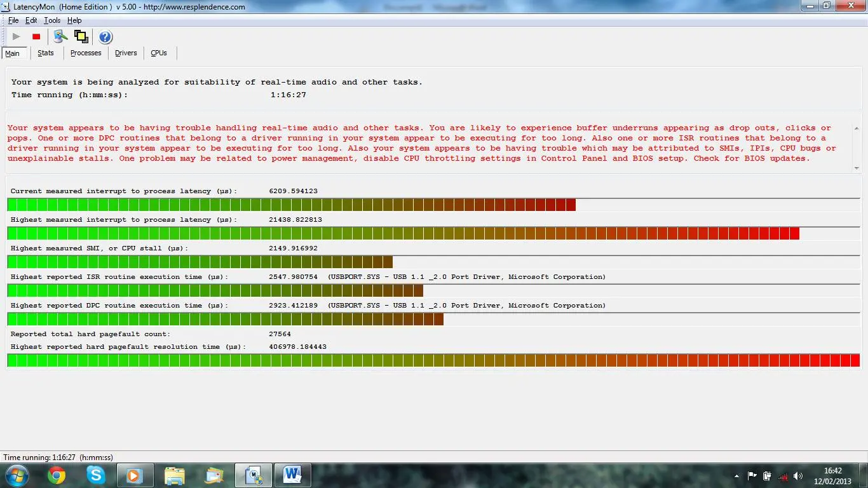Viewport: 868px width, 488px height.
Task: Open the media player taskbar icon
Action: [133, 475]
